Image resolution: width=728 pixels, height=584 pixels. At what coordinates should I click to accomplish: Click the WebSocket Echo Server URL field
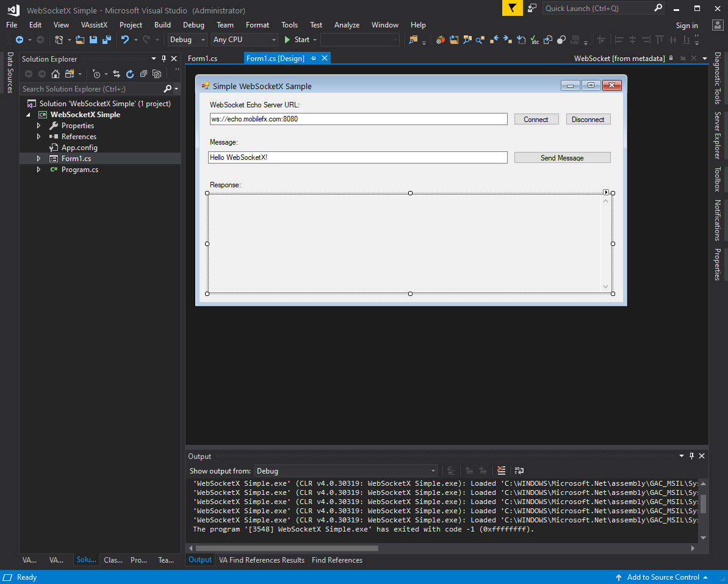(358, 119)
